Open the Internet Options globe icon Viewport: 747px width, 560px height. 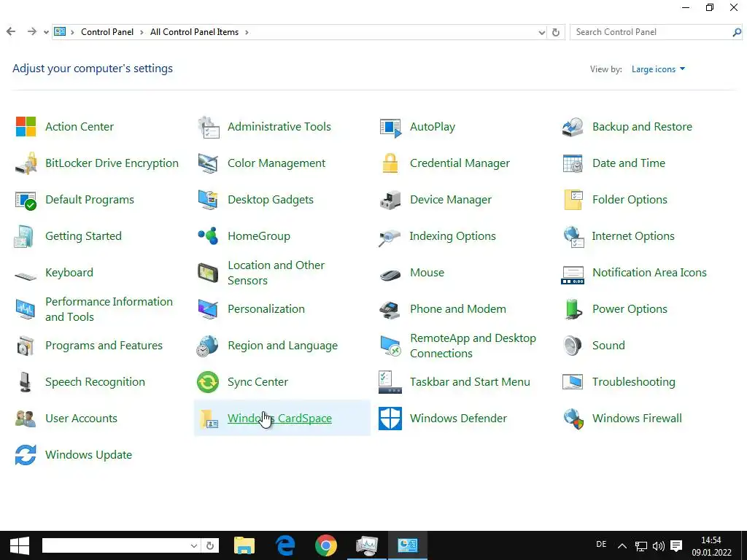tap(573, 237)
